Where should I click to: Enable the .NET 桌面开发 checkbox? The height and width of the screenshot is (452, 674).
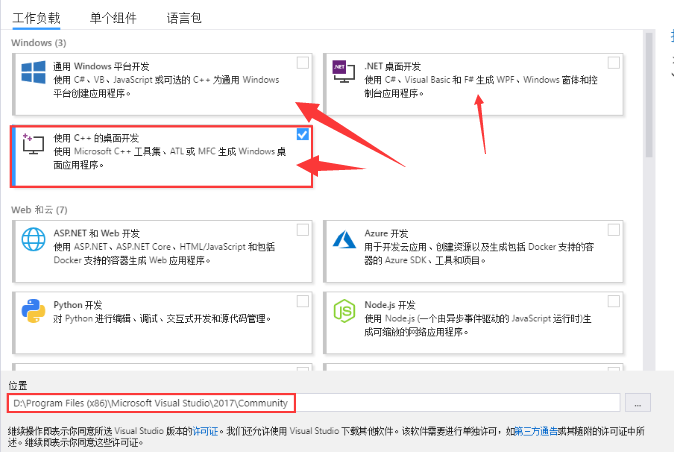613,63
